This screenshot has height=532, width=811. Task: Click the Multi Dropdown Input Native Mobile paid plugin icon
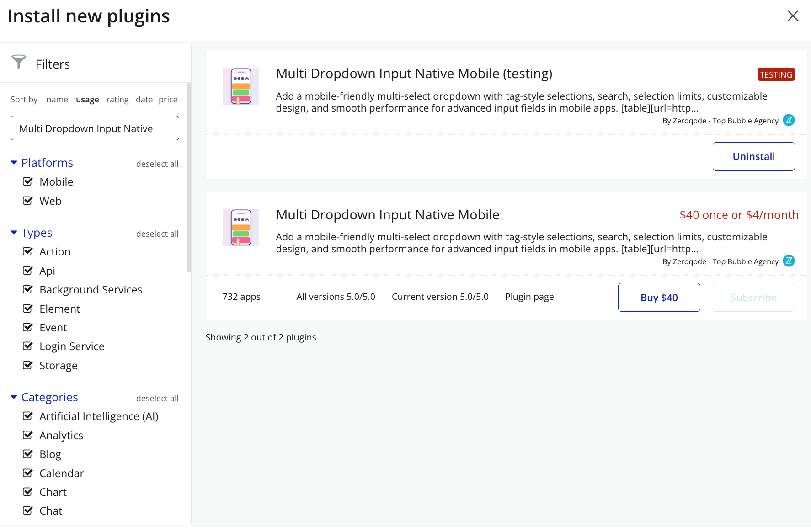click(x=240, y=227)
